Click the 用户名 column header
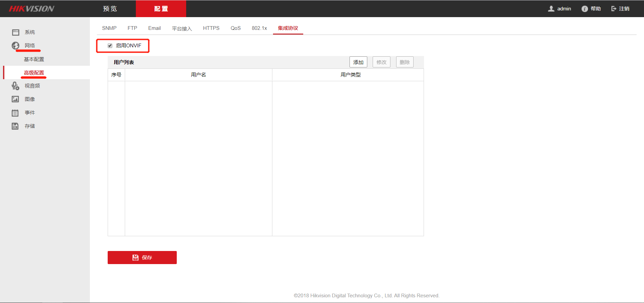 point(199,75)
